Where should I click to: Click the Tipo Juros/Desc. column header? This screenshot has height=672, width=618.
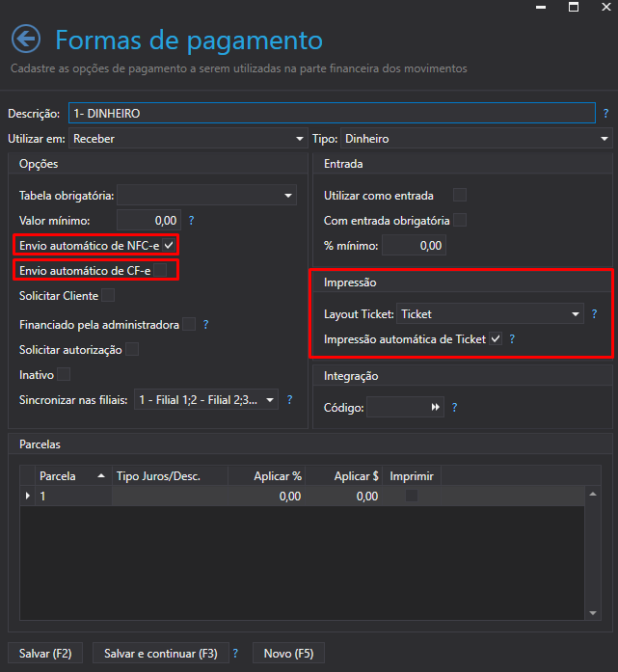170,475
